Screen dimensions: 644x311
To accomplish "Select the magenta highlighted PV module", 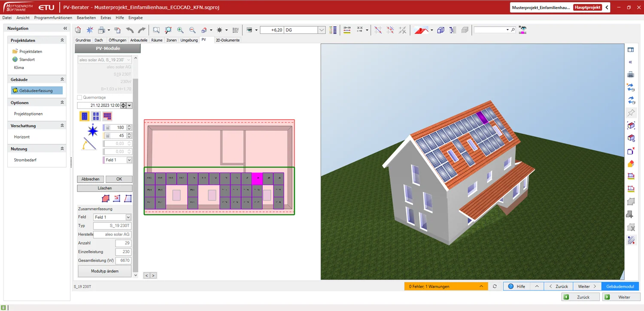I will click(257, 178).
